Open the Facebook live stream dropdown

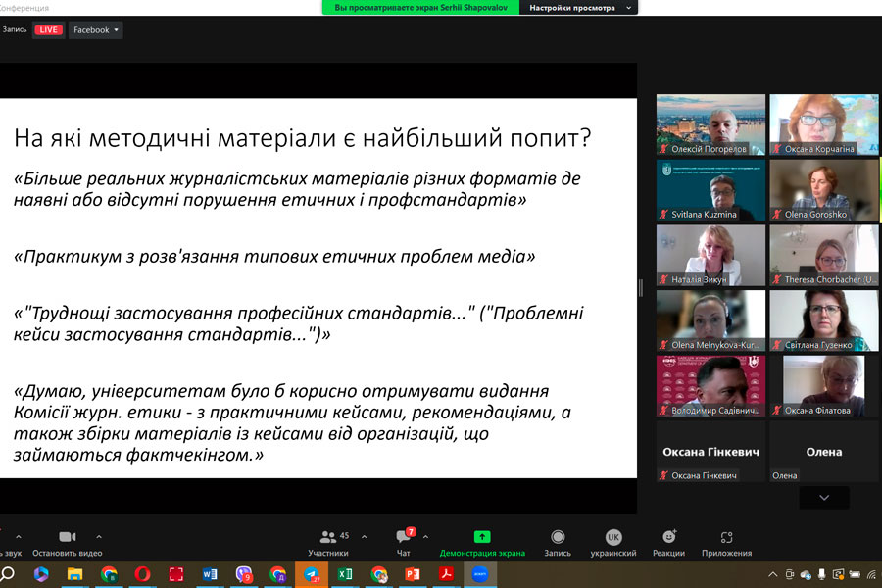tap(96, 30)
